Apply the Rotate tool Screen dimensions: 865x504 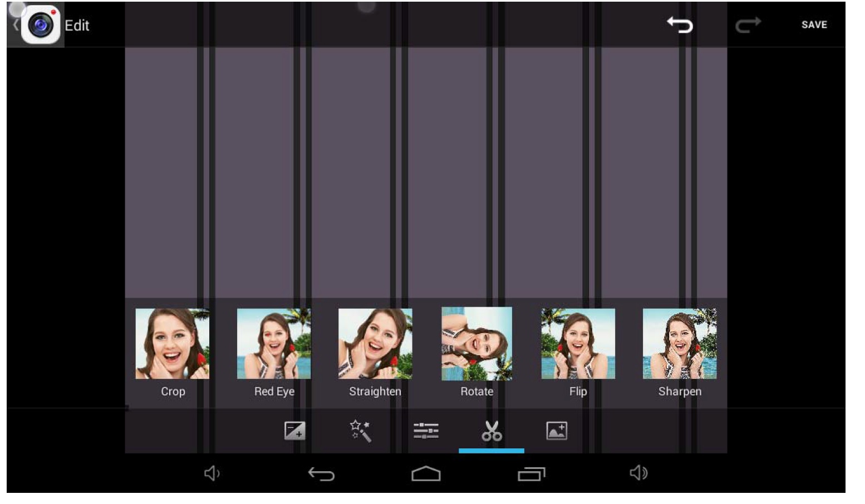[476, 344]
